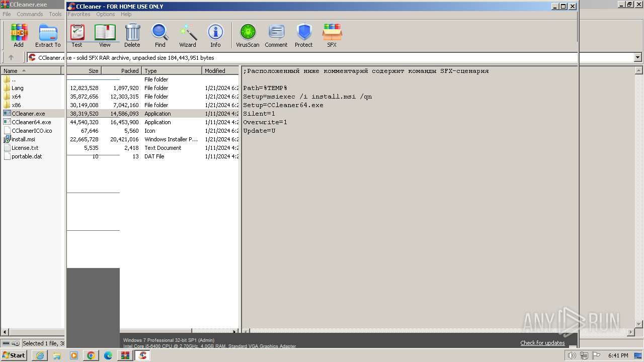Click the Protect archive toolbar icon

pyautogui.click(x=304, y=35)
